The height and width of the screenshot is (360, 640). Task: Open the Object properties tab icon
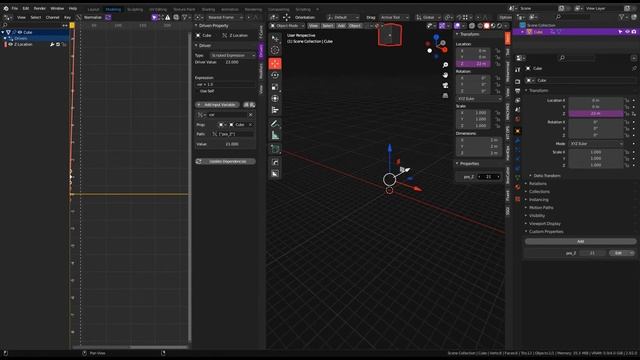518,131
